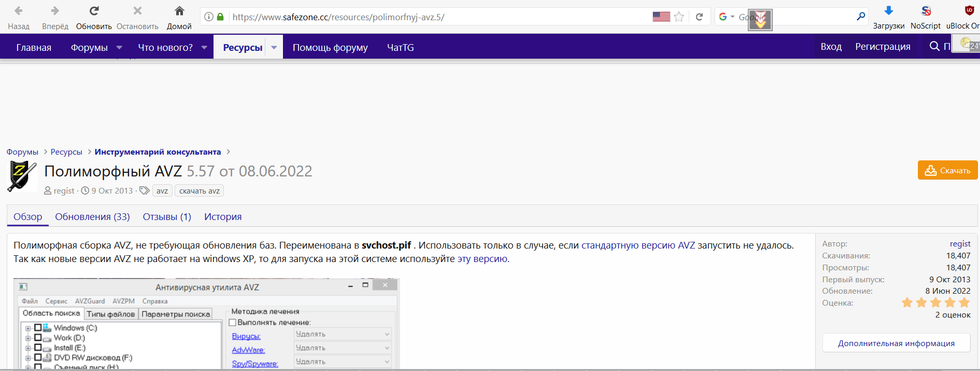Image resolution: width=980 pixels, height=371 pixels.
Task: Click the regist author link in sidebar
Action: tap(960, 244)
